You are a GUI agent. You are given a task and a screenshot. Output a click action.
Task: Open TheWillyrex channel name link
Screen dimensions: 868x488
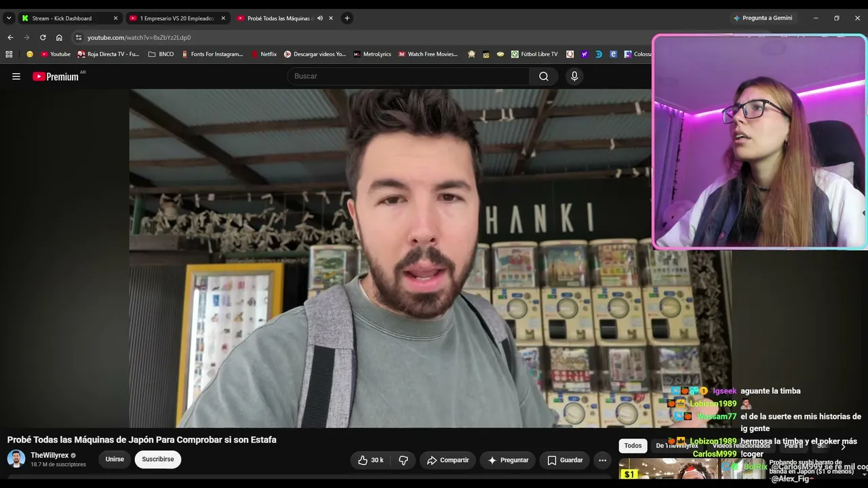[50, 455]
